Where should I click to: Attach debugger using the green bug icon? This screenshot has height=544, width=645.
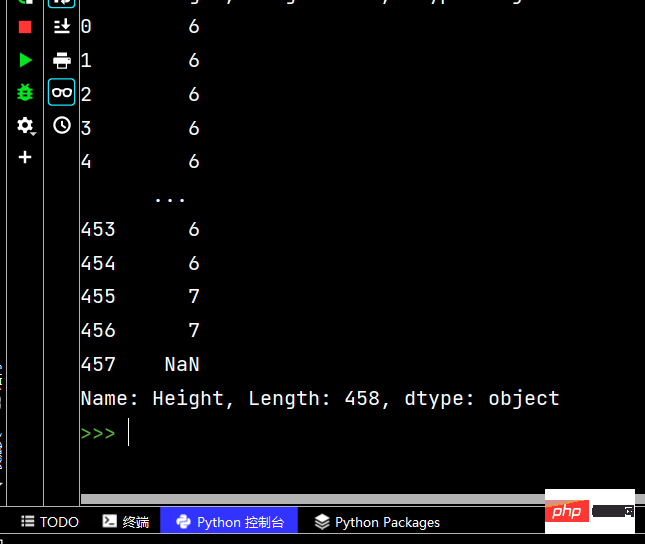[x=25, y=92]
